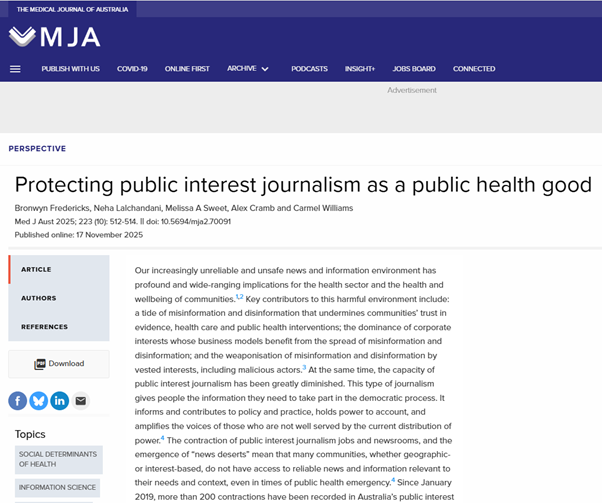Select the Article sidebar tab
The width and height of the screenshot is (602, 503).
[59, 270]
